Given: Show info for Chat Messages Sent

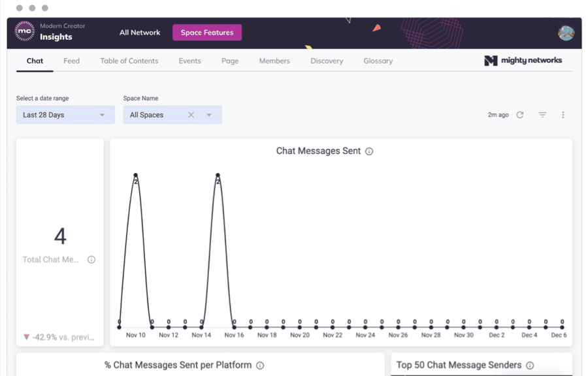Looking at the screenshot, I should pos(369,151).
